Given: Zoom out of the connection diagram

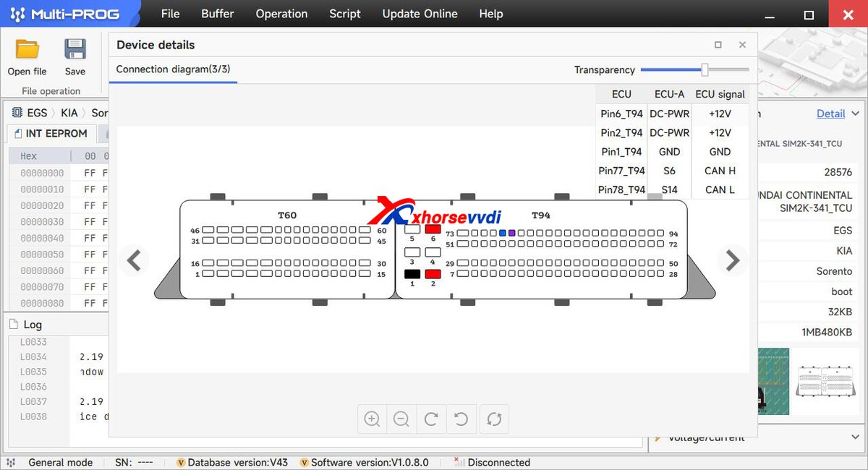Looking at the screenshot, I should pyautogui.click(x=401, y=419).
